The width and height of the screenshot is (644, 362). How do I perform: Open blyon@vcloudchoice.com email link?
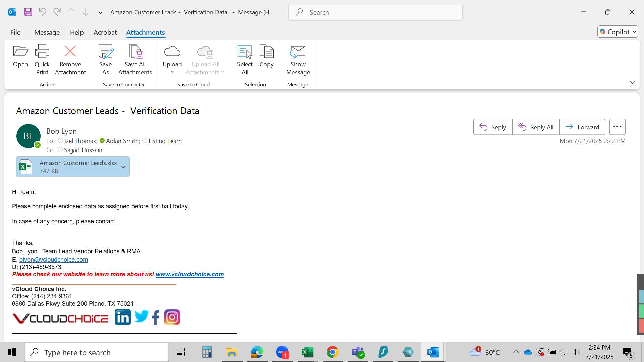(54, 260)
